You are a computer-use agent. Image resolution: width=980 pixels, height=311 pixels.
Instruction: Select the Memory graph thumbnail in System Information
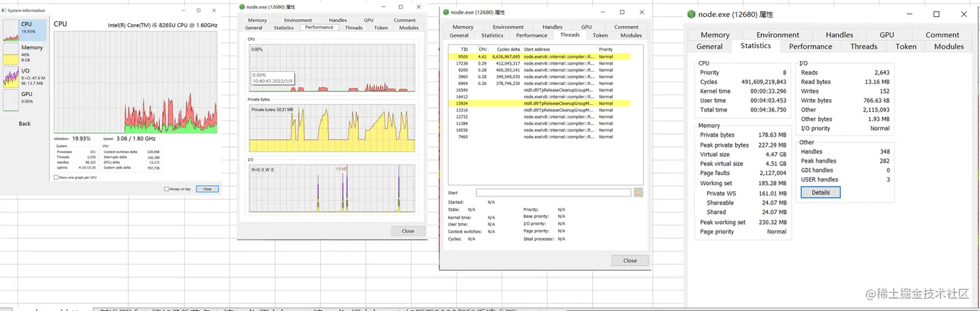point(11,54)
